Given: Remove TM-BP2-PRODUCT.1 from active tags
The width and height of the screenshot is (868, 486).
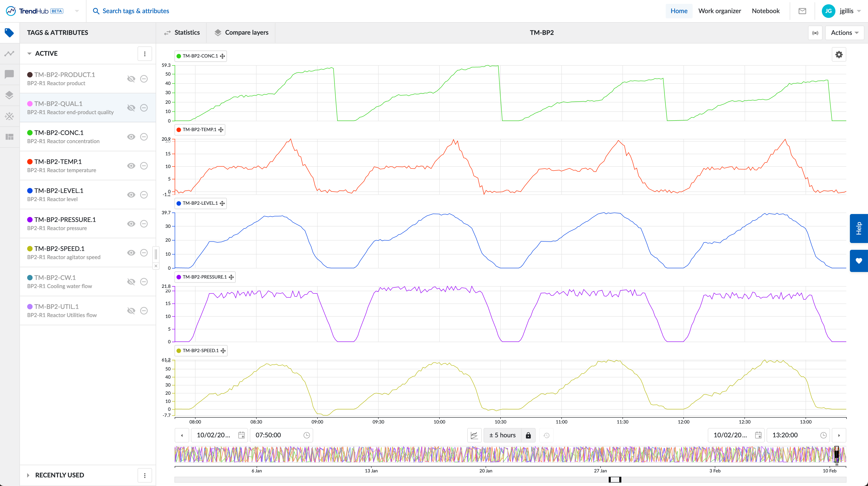Looking at the screenshot, I should tap(144, 79).
